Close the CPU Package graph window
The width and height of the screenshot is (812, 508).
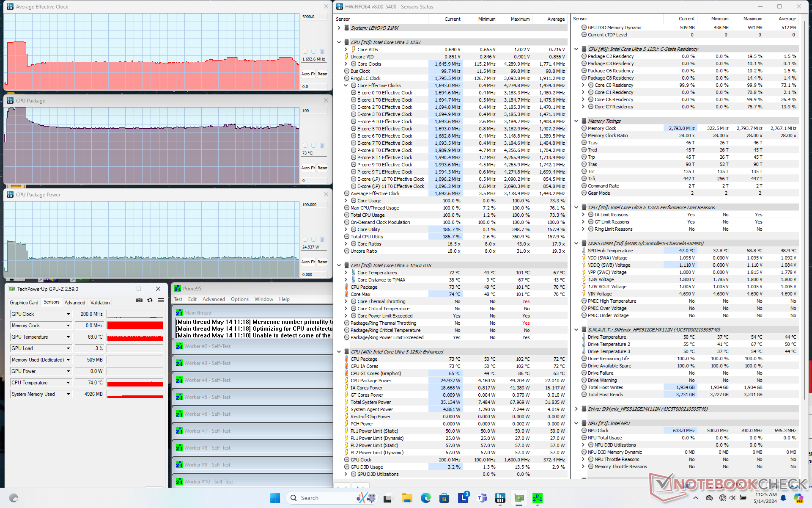click(x=326, y=100)
